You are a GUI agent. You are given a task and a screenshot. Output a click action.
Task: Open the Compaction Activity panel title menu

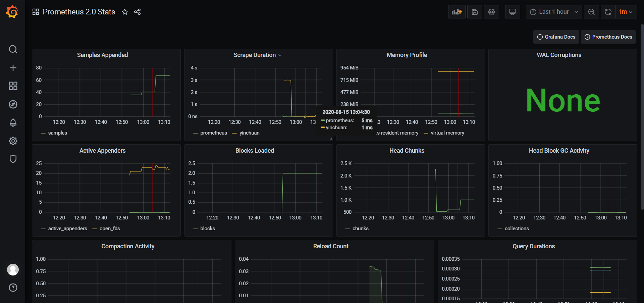(128, 246)
